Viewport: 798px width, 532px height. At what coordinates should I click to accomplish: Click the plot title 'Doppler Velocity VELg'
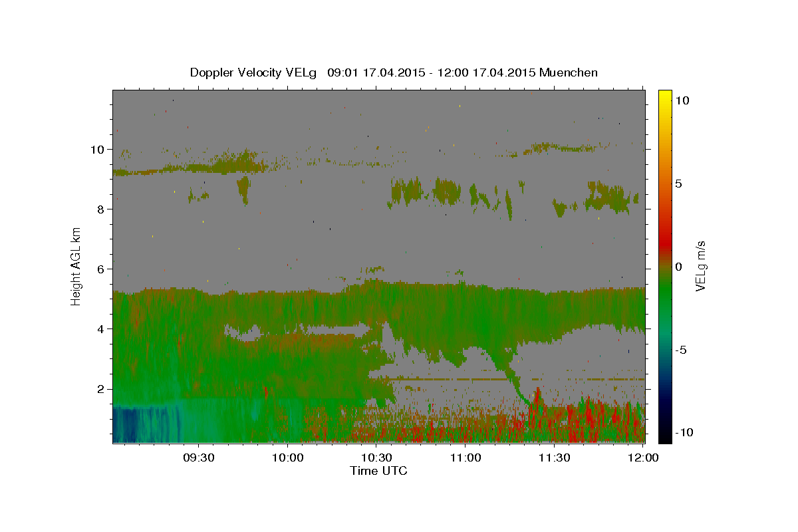click(253, 72)
